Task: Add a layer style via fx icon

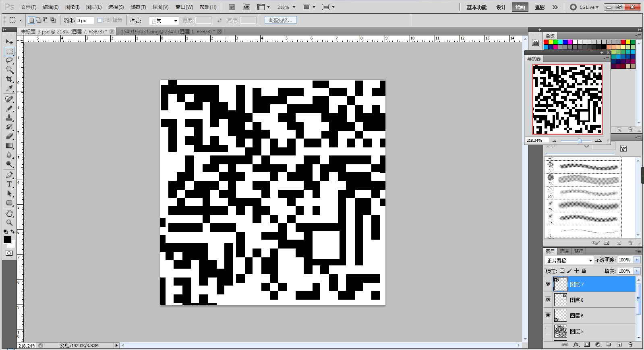Action: (x=576, y=344)
